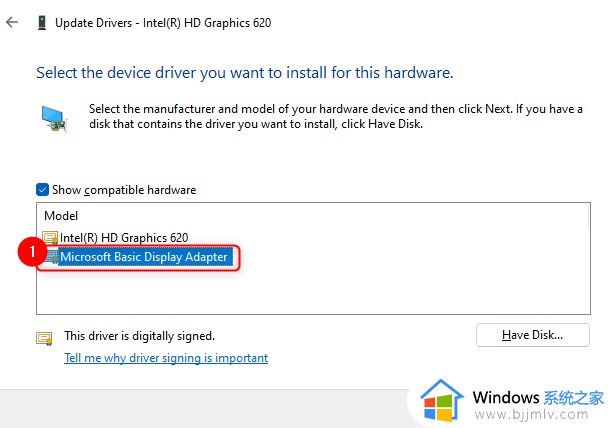Click the display adapter hardware icon
The width and height of the screenshot is (609, 428).
click(x=54, y=118)
